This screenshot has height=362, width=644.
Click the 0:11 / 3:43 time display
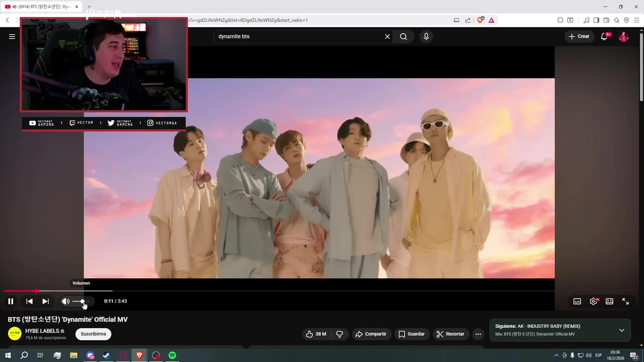(115, 301)
